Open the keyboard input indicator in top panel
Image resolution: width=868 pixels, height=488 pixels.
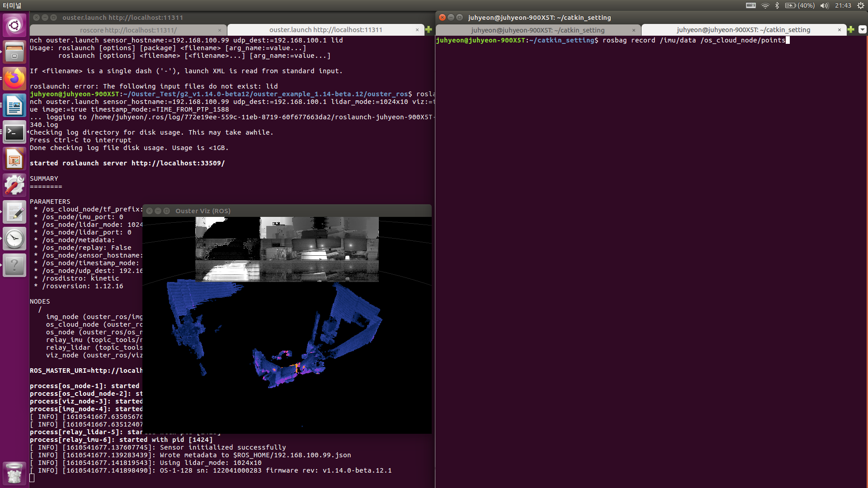pyautogui.click(x=751, y=5)
